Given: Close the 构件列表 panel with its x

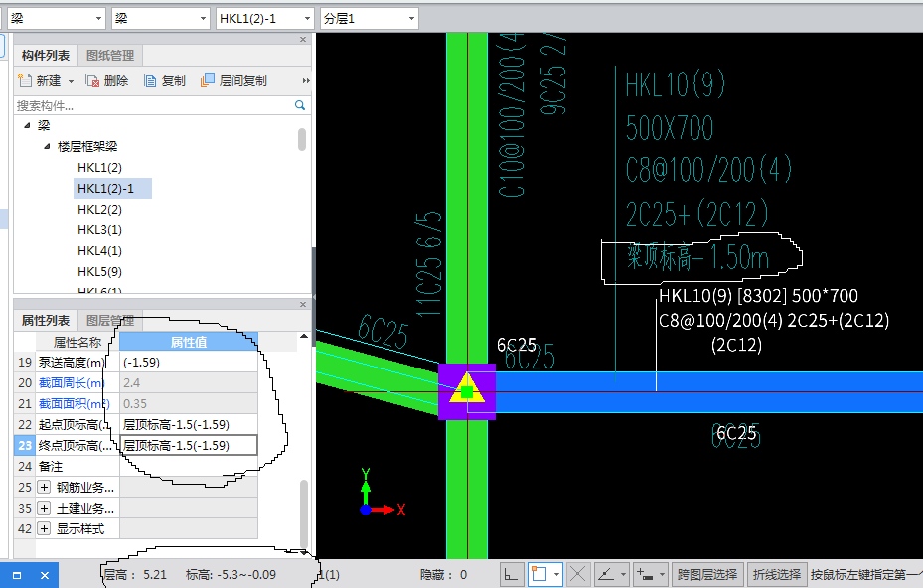Looking at the screenshot, I should click(303, 40).
